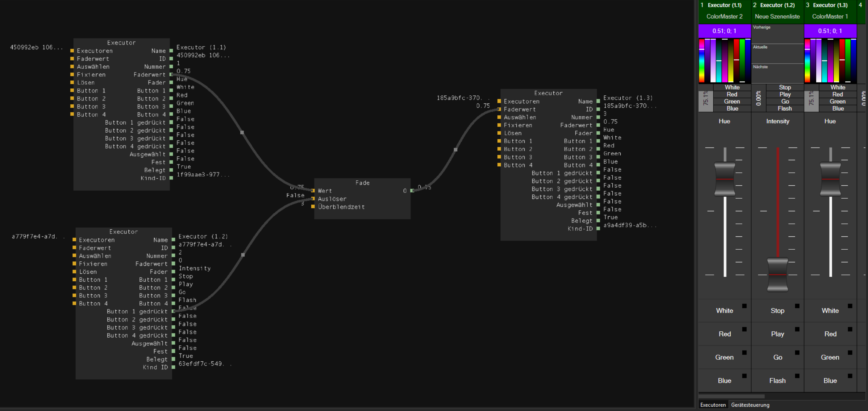Image resolution: width=868 pixels, height=411 pixels.
Task: Click Faderwert input port on Executor (1.3) node
Action: 499,109
